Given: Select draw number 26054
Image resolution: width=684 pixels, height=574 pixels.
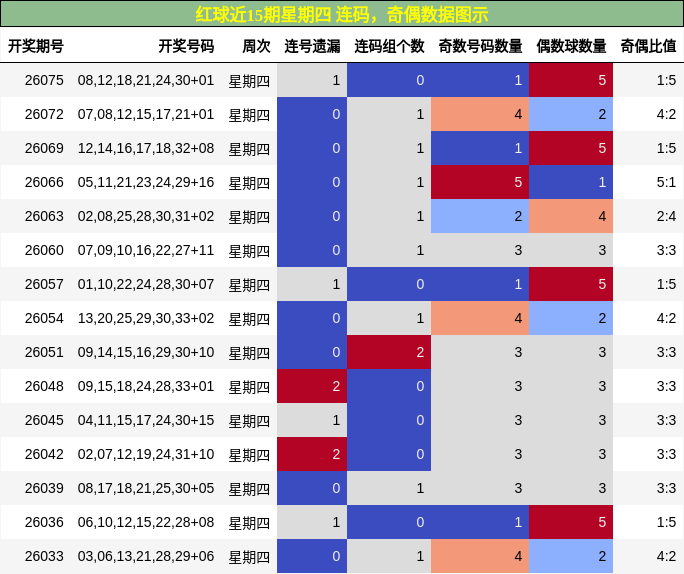Looking at the screenshot, I should 44,318.
